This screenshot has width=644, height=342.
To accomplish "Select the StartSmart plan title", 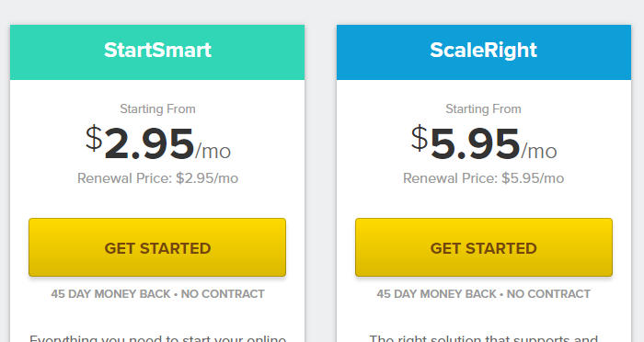I will pyautogui.click(x=157, y=50).
